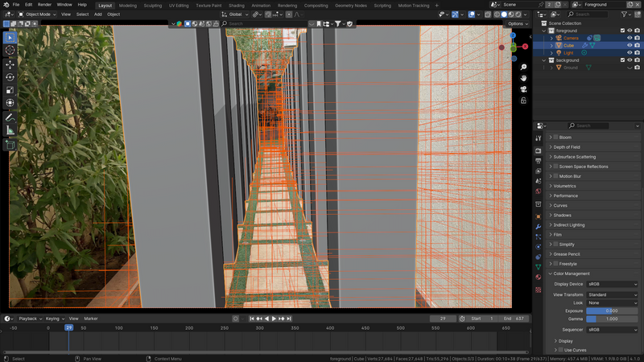Switch to the Shading workspace tab
This screenshot has height=362, width=644.
(236, 5)
